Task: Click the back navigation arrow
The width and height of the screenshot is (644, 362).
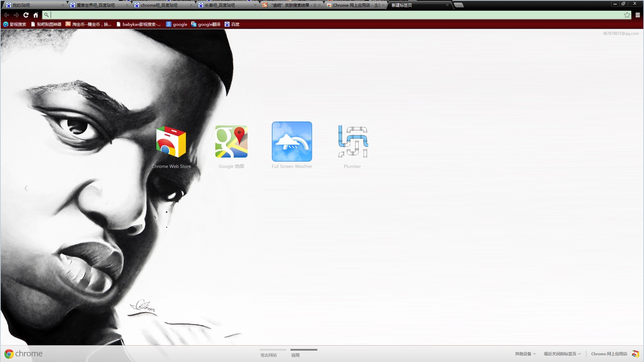Action: pyautogui.click(x=6, y=15)
